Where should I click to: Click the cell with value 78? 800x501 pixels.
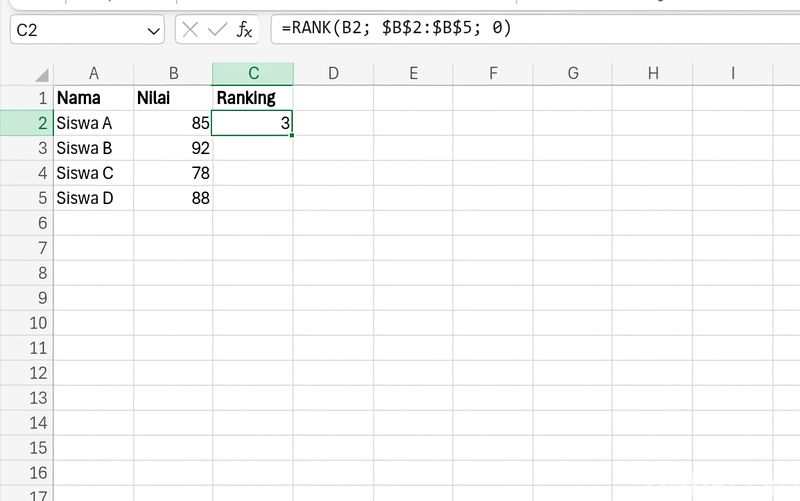(x=173, y=173)
